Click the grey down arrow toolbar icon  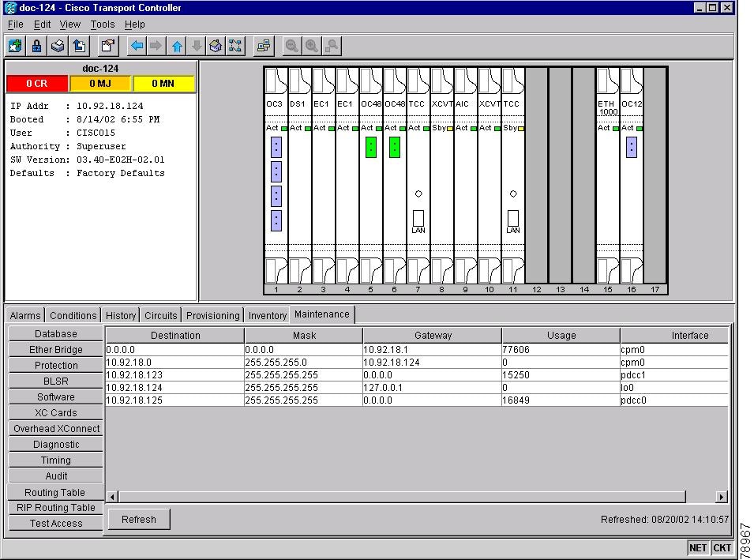(197, 46)
